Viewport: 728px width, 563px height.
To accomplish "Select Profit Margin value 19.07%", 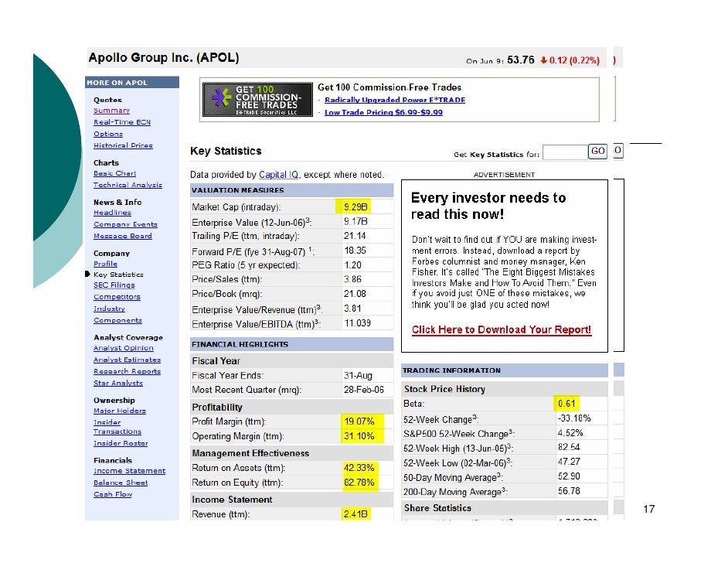I will [x=359, y=421].
